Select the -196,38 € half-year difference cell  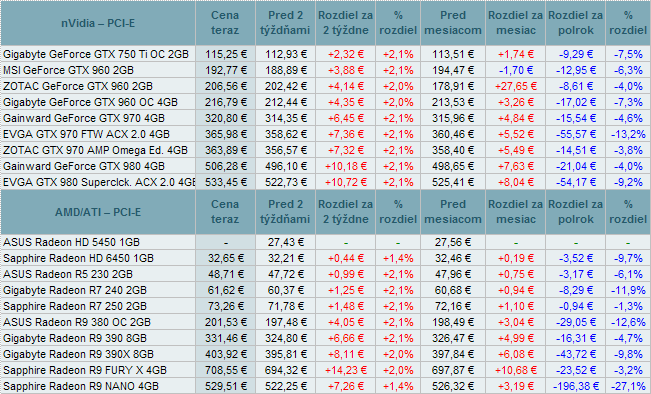[x=575, y=387]
